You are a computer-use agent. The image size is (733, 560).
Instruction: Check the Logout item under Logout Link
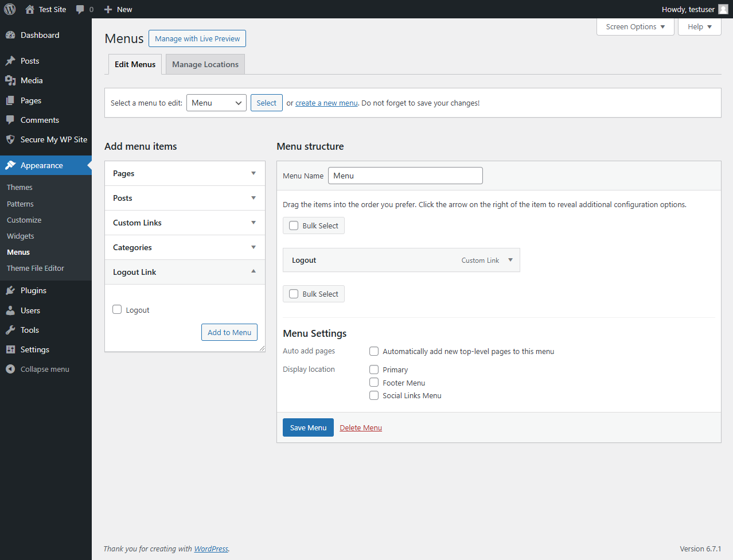pyautogui.click(x=117, y=309)
